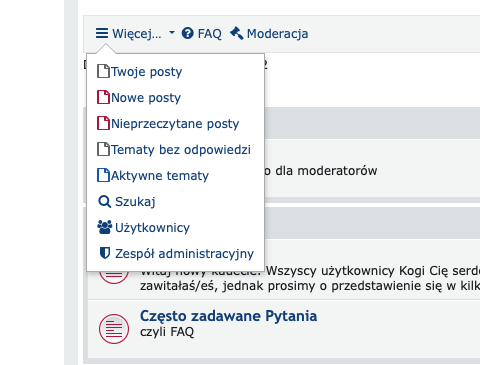Click the magnifying glass icon beside Szukaj

click(105, 202)
